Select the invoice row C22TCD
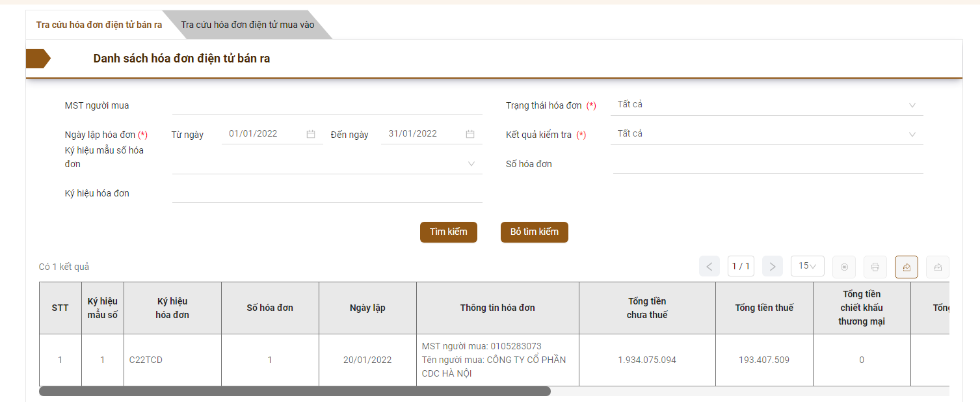The height and width of the screenshot is (402, 980). pos(172,360)
